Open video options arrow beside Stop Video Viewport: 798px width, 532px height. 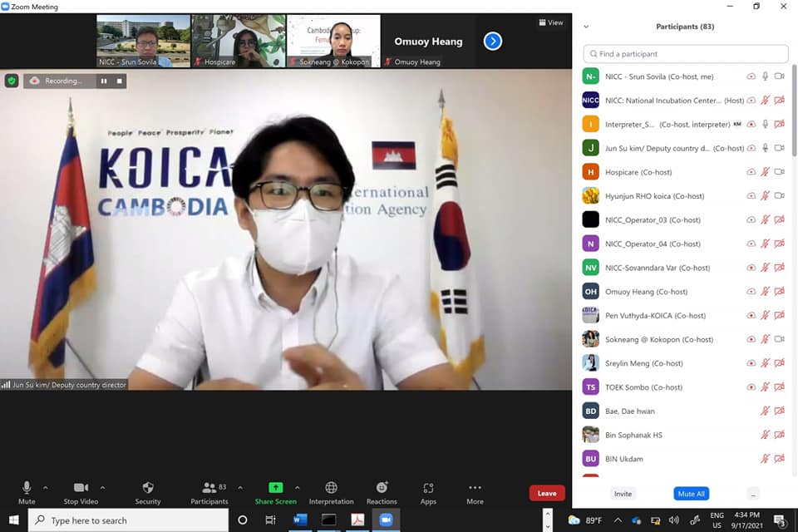coord(103,488)
